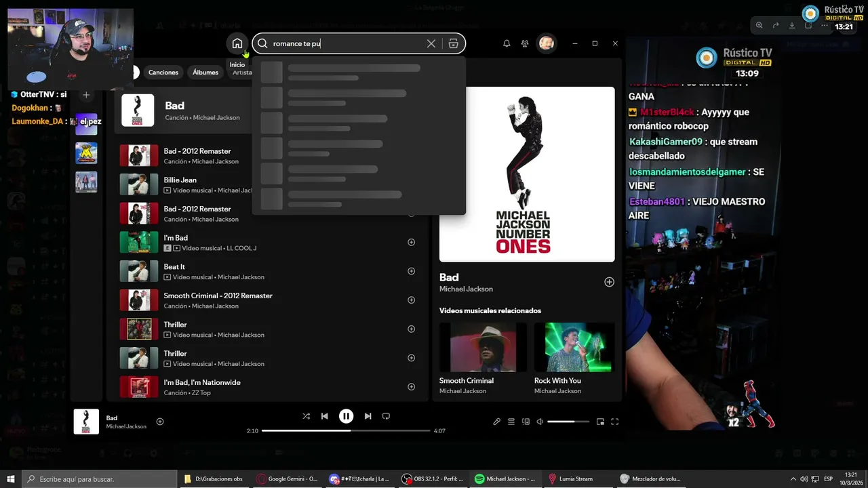Open connect to a device

(526, 422)
